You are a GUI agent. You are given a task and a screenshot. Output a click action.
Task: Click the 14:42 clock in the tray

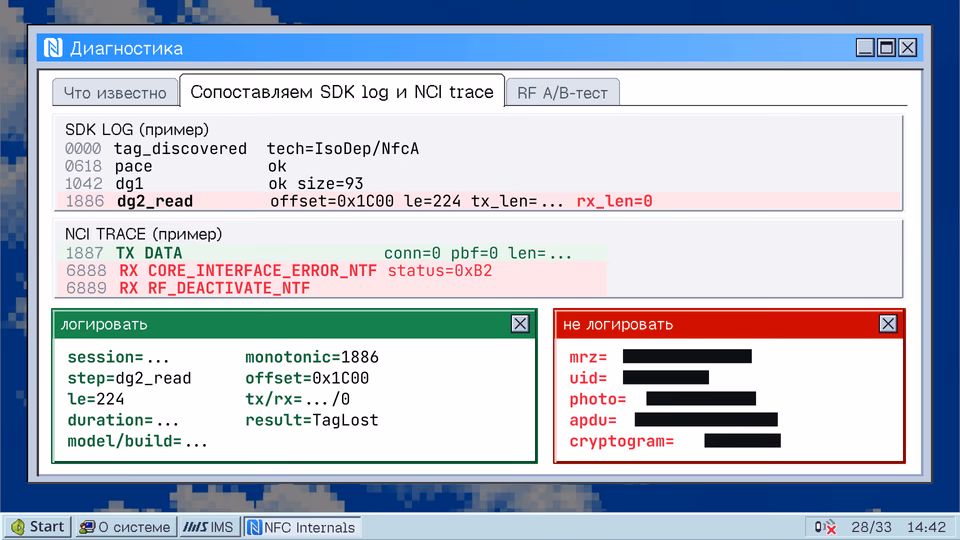(x=926, y=527)
